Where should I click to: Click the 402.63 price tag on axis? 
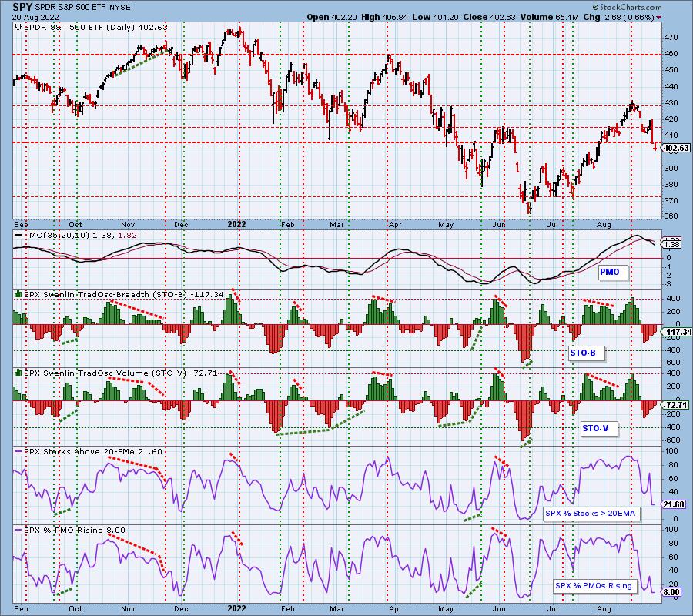pos(676,148)
